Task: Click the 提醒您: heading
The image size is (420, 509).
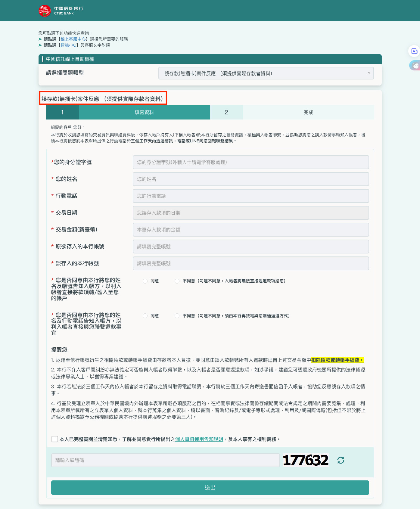Action: [60, 350]
